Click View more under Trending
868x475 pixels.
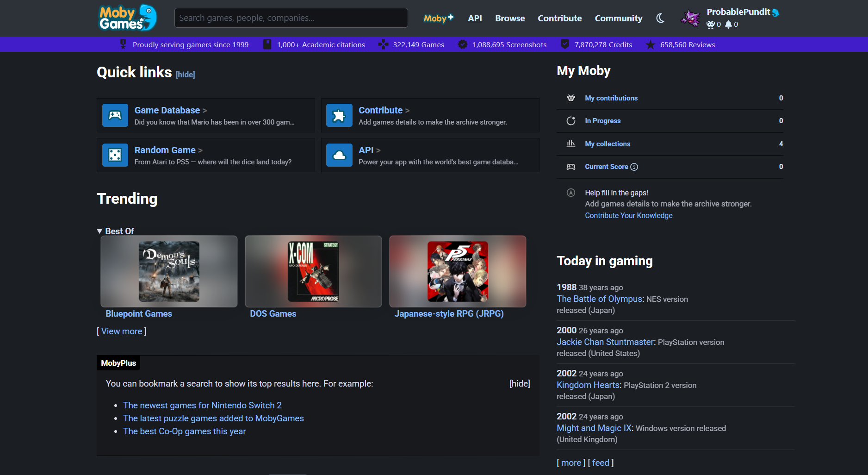[x=122, y=331]
